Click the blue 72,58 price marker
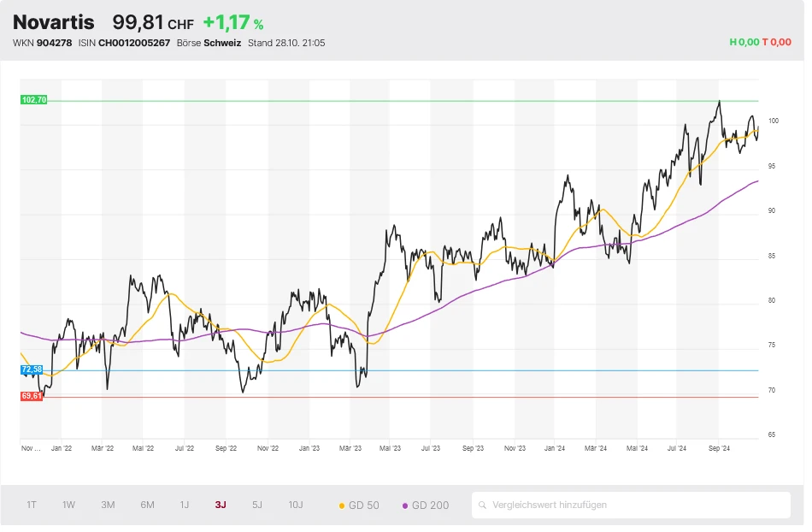 pyautogui.click(x=32, y=369)
